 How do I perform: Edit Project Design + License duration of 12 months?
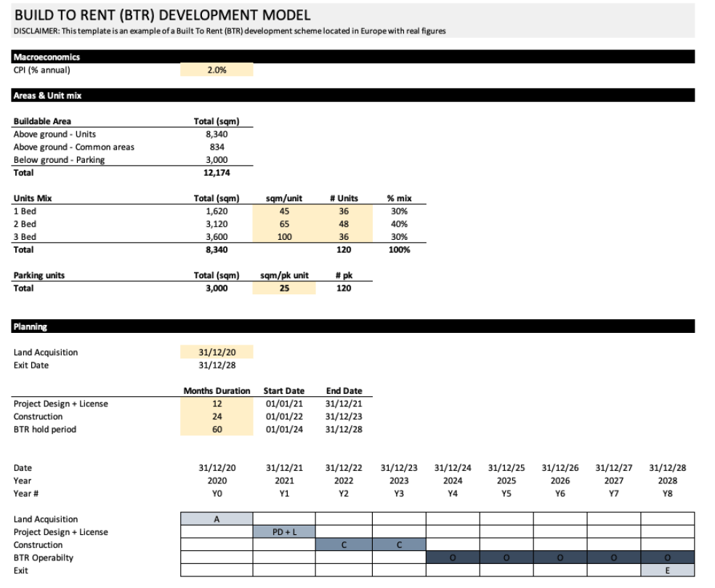(x=216, y=403)
